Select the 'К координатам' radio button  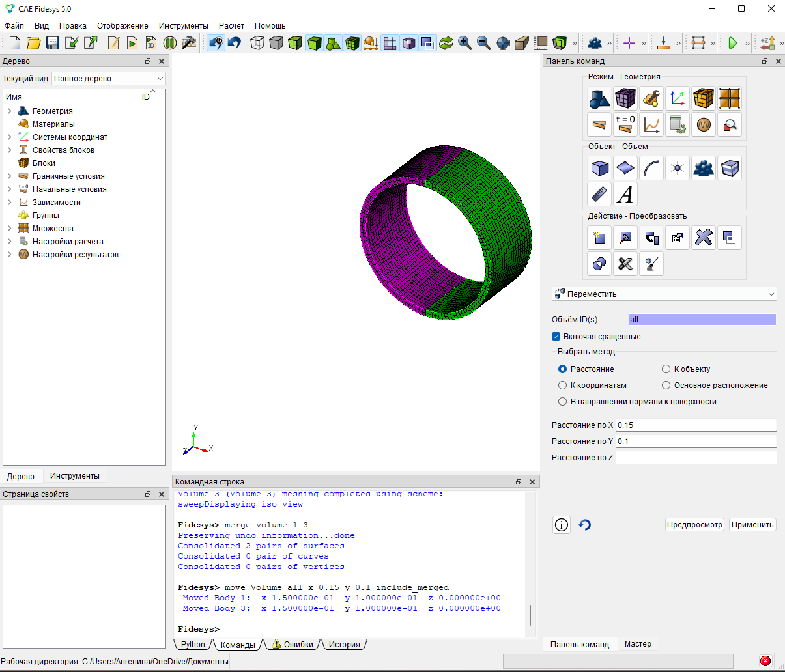pos(563,385)
